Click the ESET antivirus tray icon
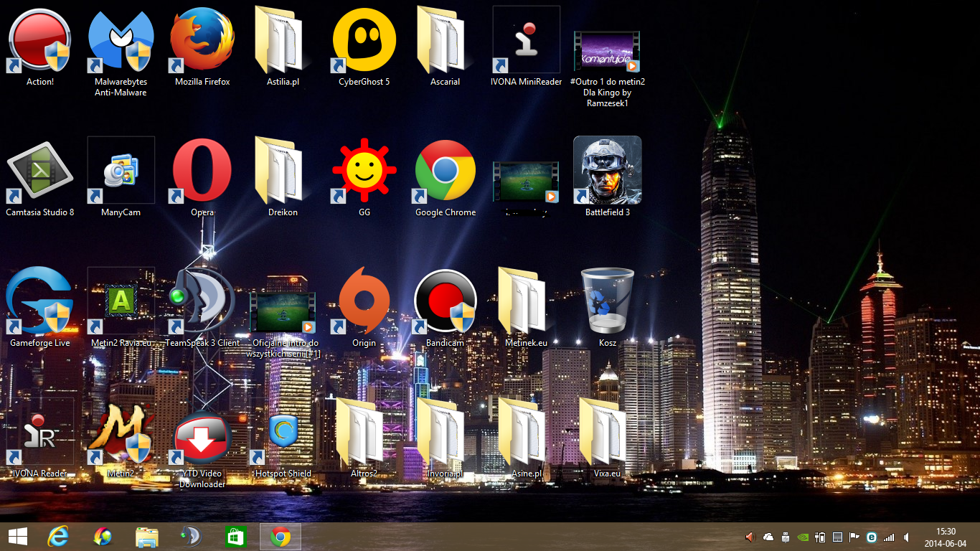 [x=872, y=537]
